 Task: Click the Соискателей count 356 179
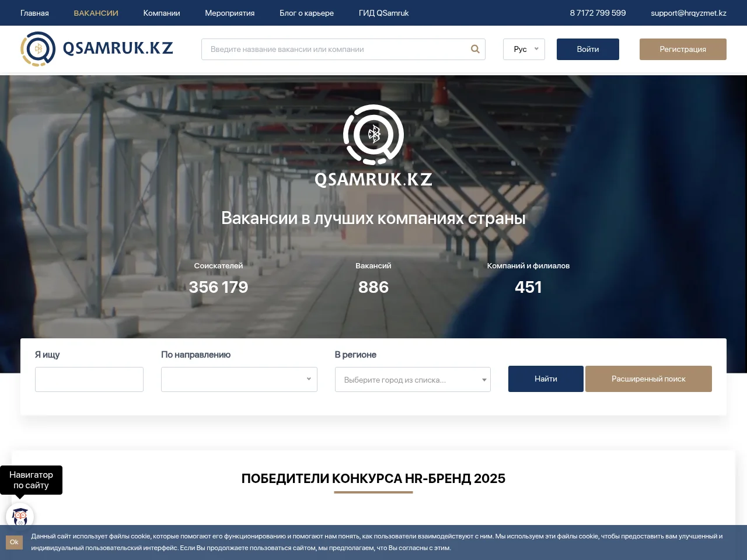pos(218,287)
